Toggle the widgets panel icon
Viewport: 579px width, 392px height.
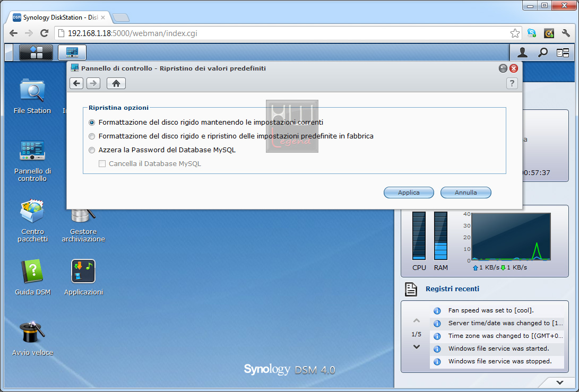coord(563,53)
